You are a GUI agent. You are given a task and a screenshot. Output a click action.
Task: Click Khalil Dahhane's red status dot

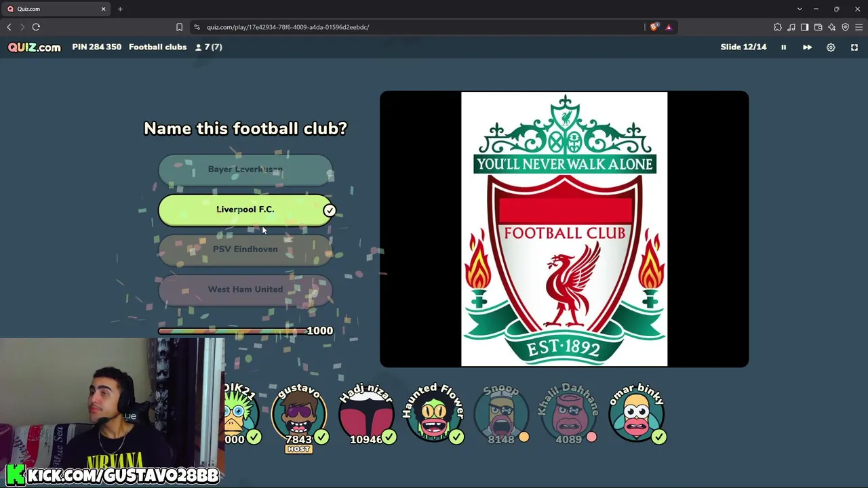(591, 437)
